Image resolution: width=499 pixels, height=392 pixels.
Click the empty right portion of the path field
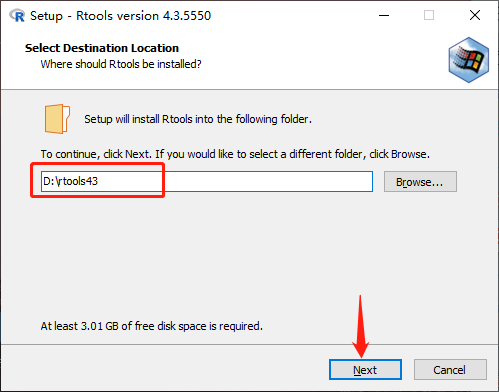[x=268, y=181]
